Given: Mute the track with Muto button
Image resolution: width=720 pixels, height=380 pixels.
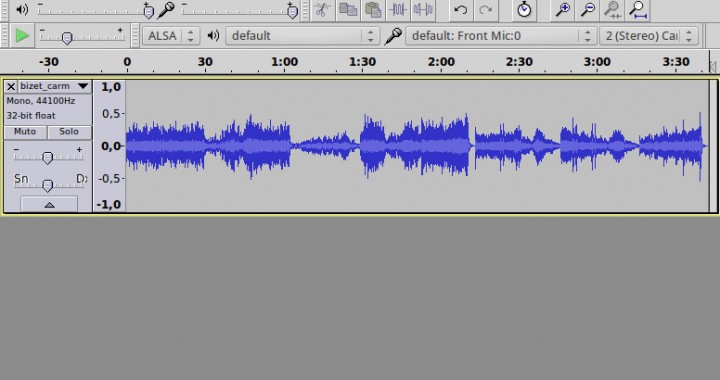Looking at the screenshot, I should coord(25,132).
